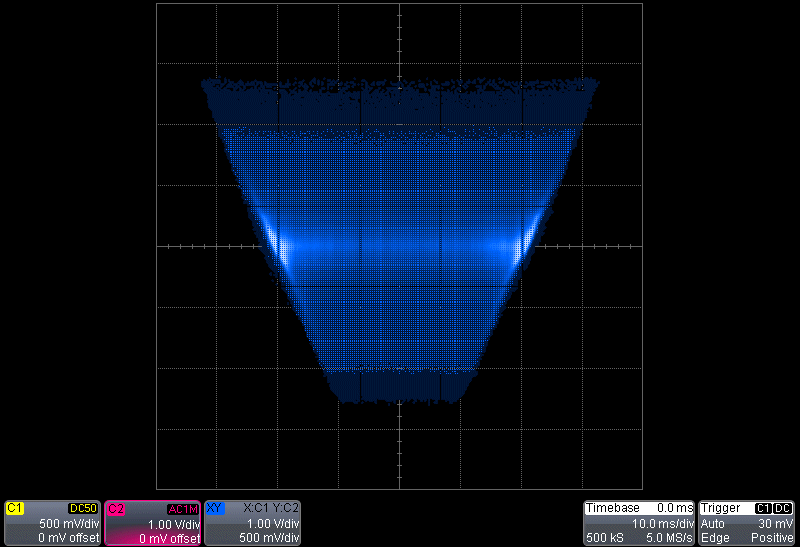Click the X:C1 Y:C2 assignment text

click(271, 508)
